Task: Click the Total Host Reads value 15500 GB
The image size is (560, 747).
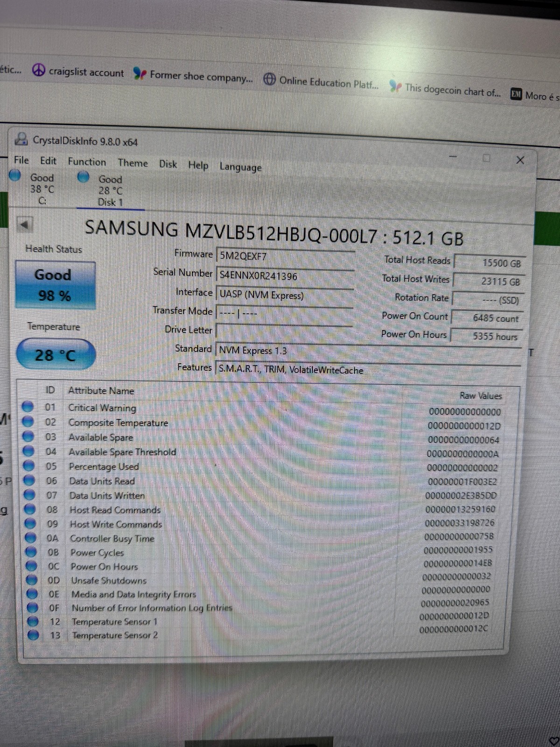Action: (490, 263)
